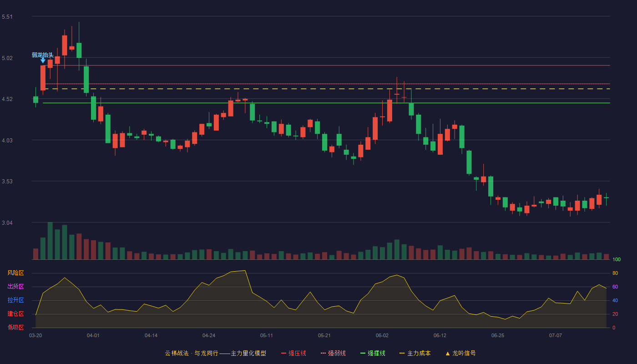Click the 40 indicator scale value
This screenshot has height=364, width=637.
[615, 300]
